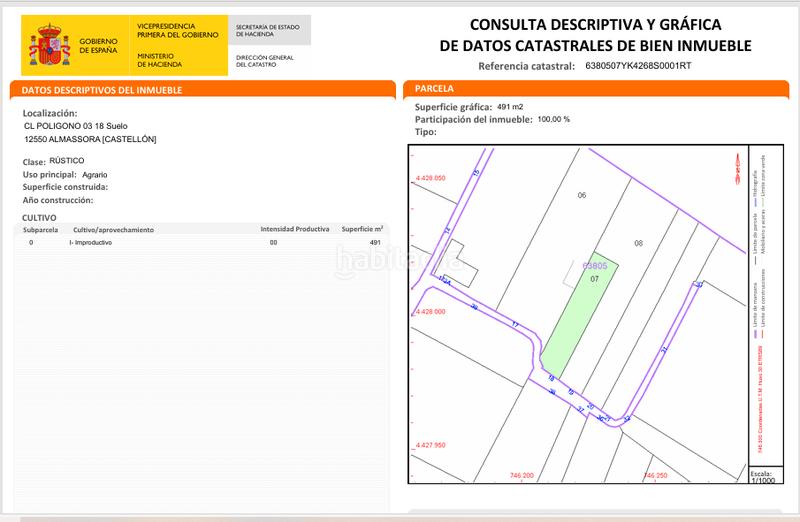The height and width of the screenshot is (522, 800).
Task: Click parcel 06 on the cadastral map
Action: pyautogui.click(x=581, y=195)
